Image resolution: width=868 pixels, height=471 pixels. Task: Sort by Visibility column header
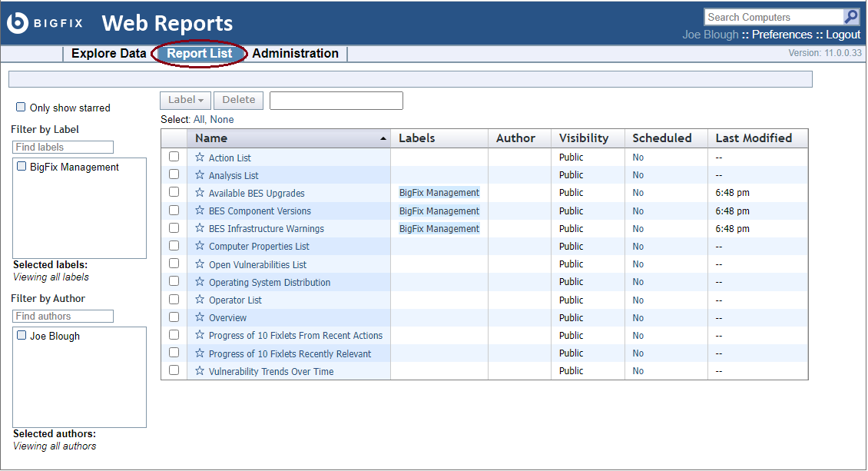588,138
